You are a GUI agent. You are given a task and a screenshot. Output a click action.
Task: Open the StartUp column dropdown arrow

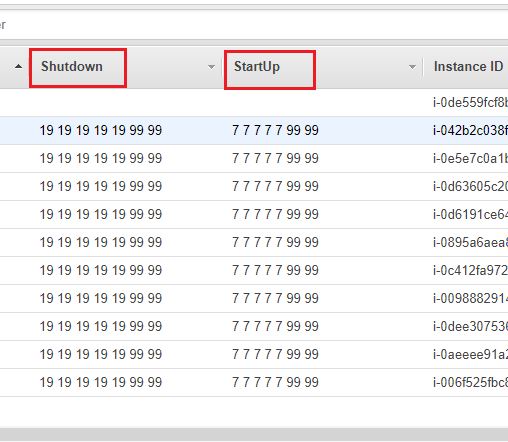tap(412, 67)
